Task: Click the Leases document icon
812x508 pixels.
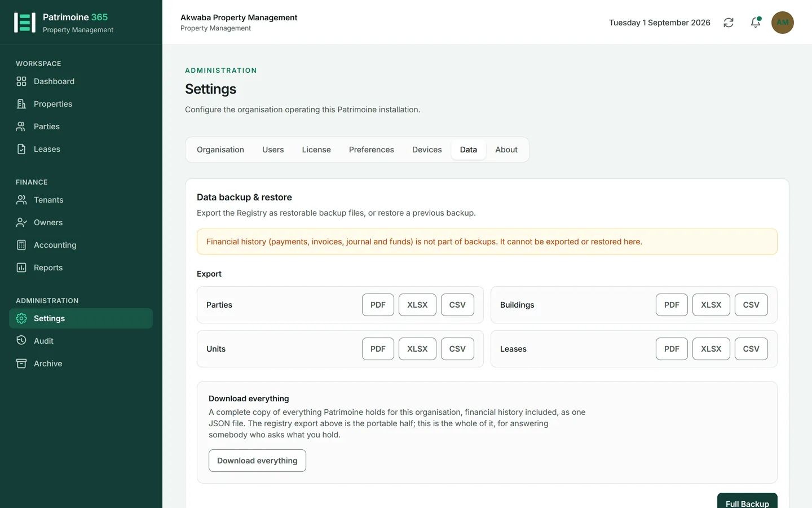Action: pyautogui.click(x=21, y=149)
